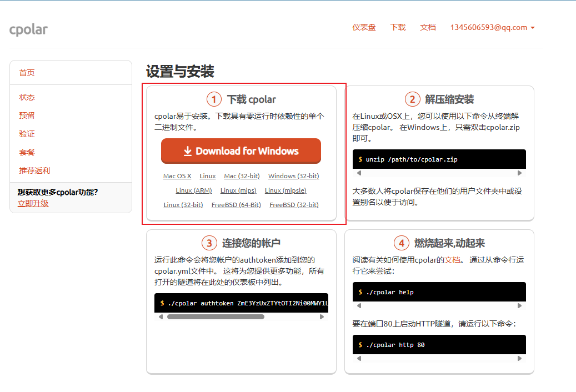Click right scroll arrow under authtoken command

coord(322,316)
